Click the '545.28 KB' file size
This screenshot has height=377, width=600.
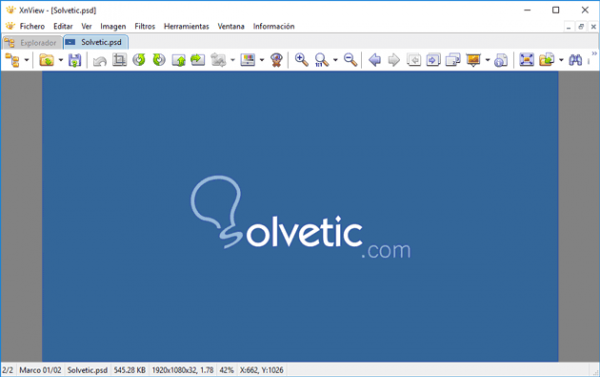tap(130, 370)
